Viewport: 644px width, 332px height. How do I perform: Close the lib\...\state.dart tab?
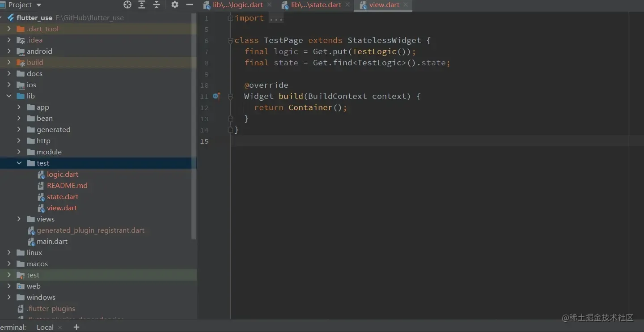click(x=347, y=5)
